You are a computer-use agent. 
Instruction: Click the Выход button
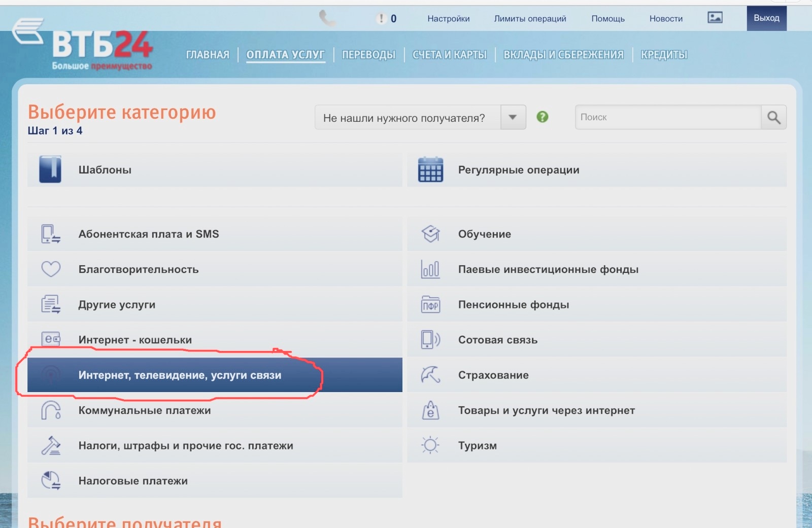coord(766,18)
